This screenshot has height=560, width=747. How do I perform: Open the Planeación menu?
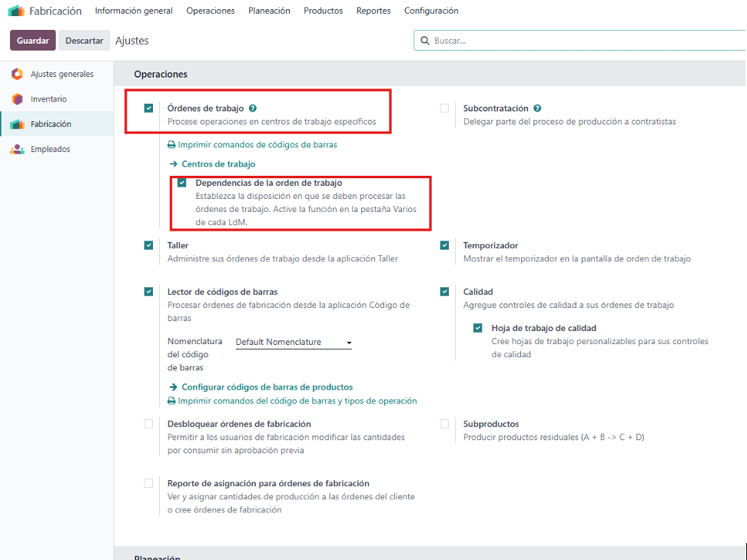(x=269, y=11)
